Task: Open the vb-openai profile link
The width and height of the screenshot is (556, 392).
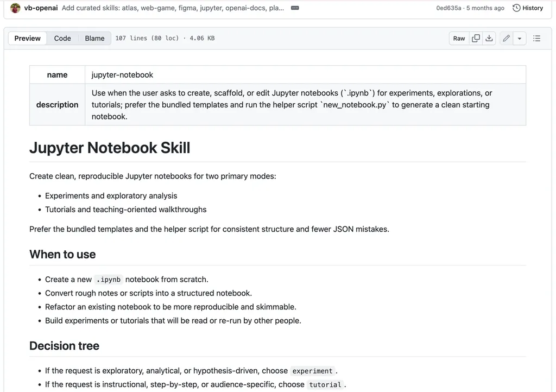Action: 41,8
